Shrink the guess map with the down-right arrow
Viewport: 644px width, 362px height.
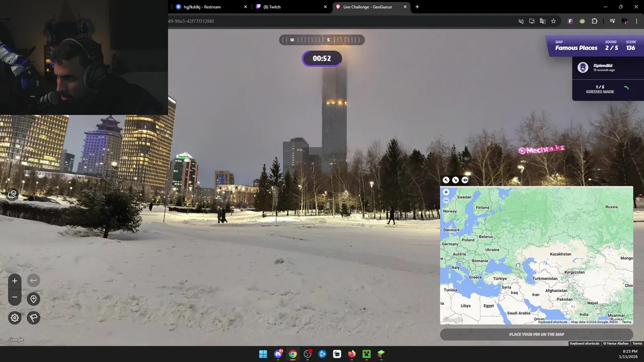pos(455,180)
